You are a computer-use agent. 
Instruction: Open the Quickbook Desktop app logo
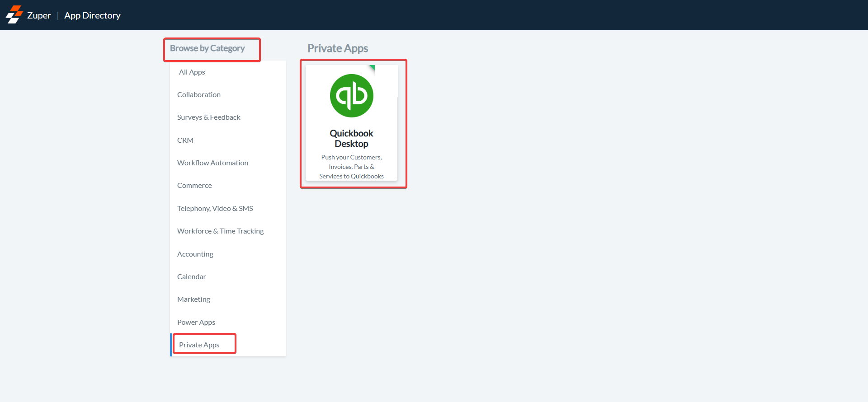click(352, 96)
